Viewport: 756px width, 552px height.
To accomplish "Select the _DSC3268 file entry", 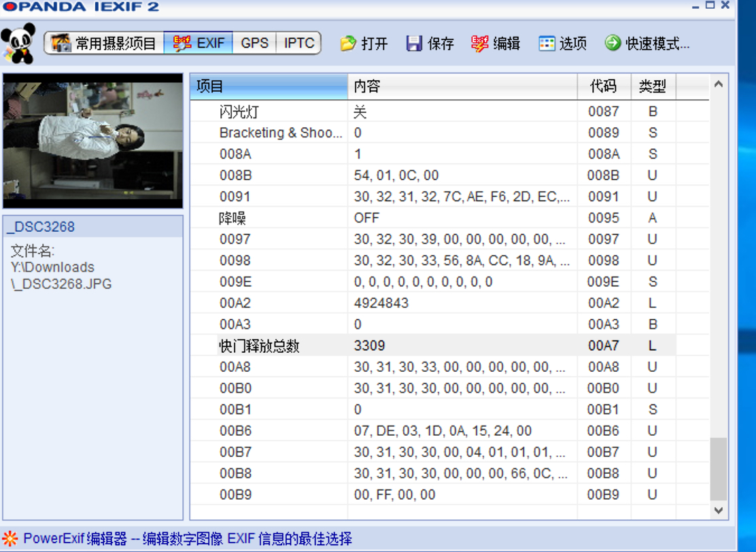I will (92, 226).
